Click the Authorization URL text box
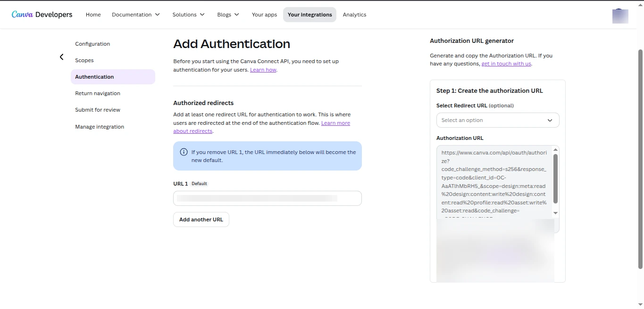Viewport: 644px width, 309px height. click(494, 182)
